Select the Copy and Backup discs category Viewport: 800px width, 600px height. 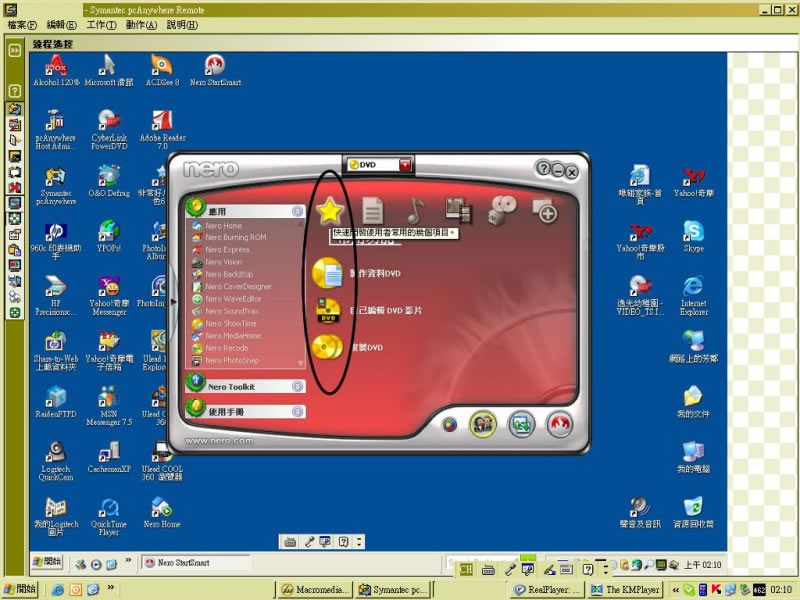pos(502,210)
